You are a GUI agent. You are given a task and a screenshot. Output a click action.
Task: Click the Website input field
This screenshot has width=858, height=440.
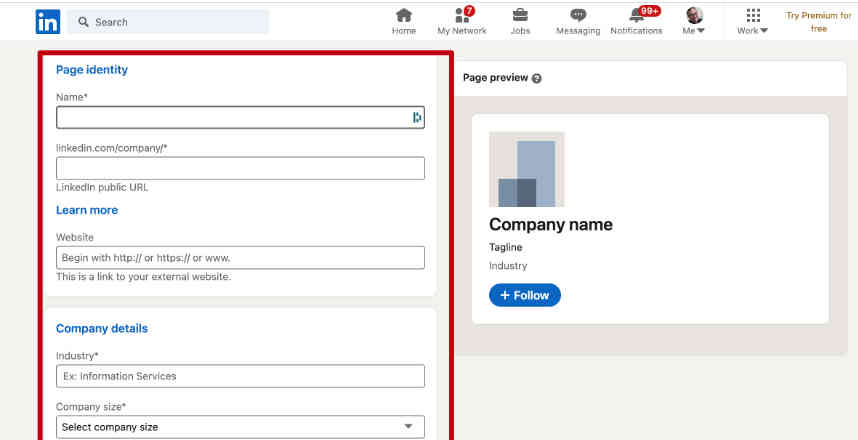click(240, 258)
